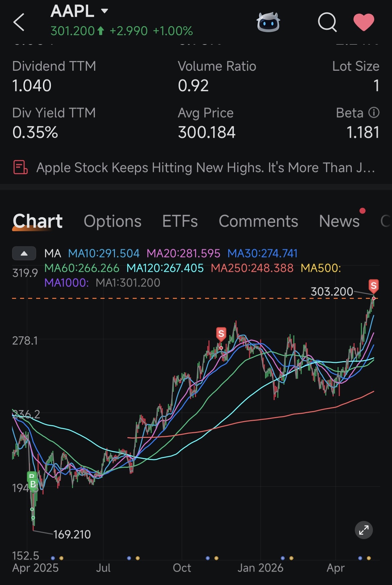
Task: Tap the +1.00% change figure
Action: point(173,31)
